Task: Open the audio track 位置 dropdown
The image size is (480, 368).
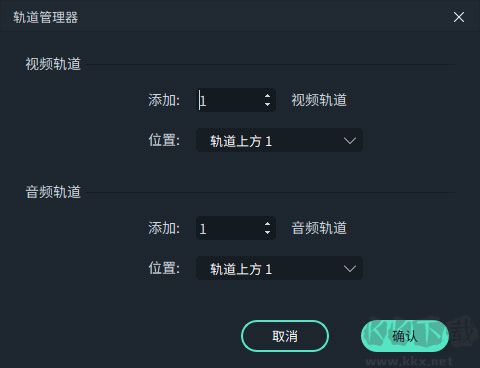Action: pos(279,268)
